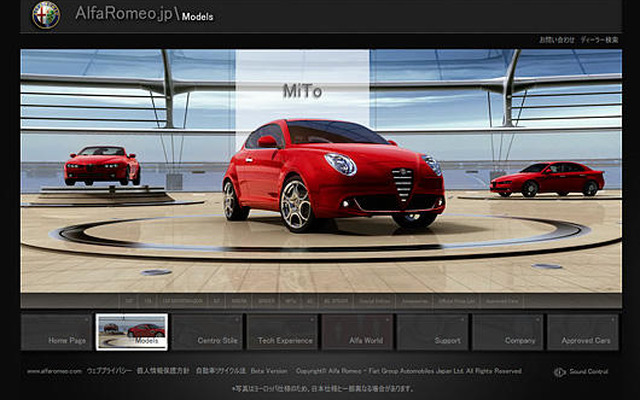Go to the Home Page tile

point(56,332)
